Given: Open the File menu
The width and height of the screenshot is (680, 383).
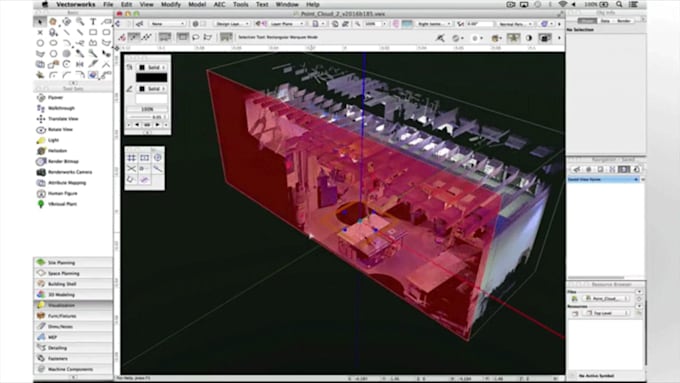Looking at the screenshot, I should click(x=108, y=4).
